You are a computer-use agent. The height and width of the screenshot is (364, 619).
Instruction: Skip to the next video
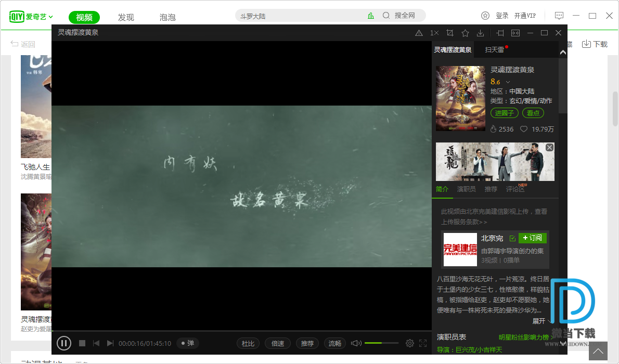click(110, 344)
